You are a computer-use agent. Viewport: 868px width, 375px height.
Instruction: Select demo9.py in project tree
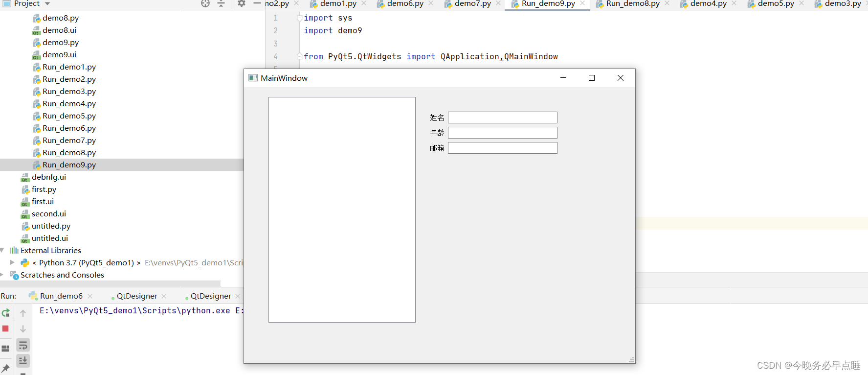point(60,43)
